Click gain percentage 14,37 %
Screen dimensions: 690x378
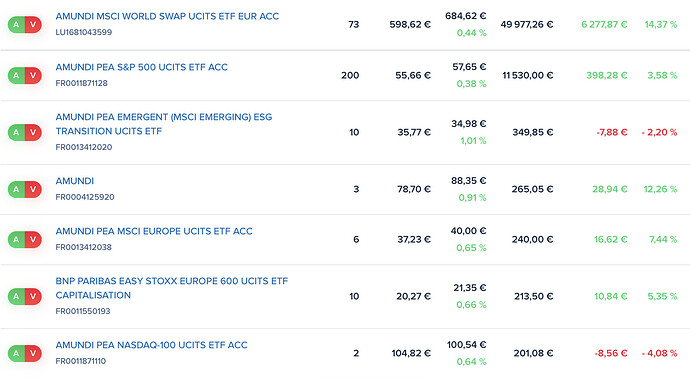[661, 25]
